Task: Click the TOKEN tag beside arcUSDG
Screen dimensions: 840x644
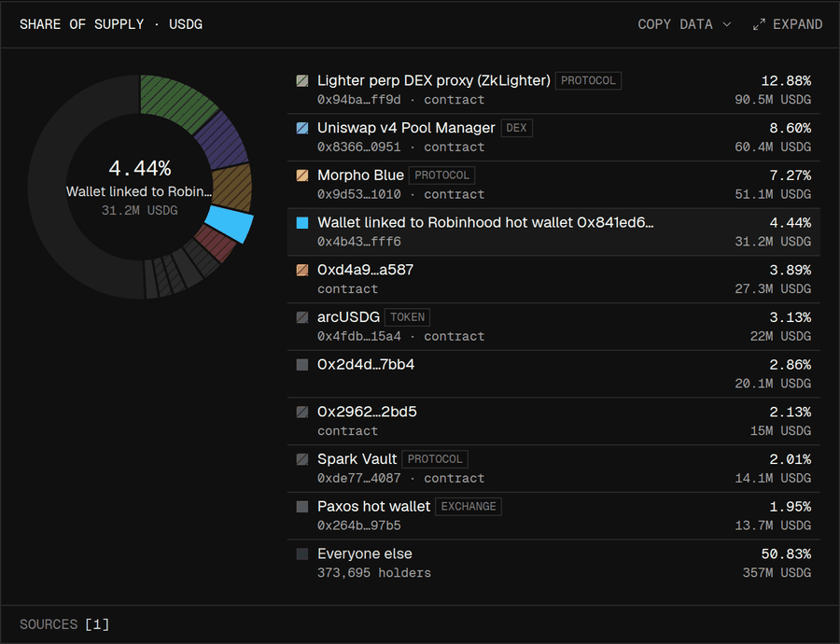Action: (x=407, y=317)
